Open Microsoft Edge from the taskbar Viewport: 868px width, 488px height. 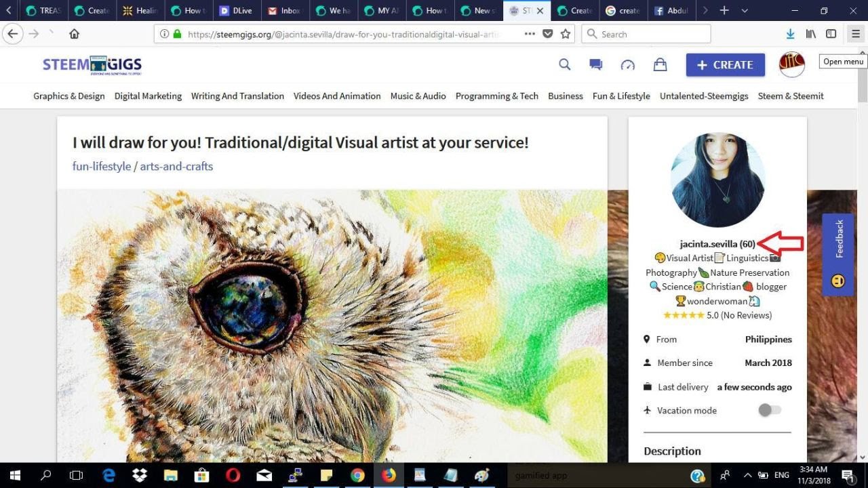[108, 475]
